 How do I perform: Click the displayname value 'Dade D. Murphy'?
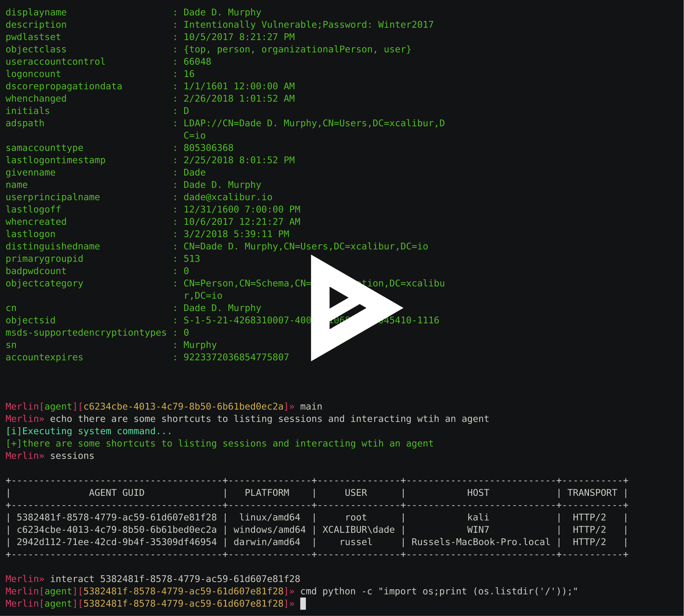(222, 13)
